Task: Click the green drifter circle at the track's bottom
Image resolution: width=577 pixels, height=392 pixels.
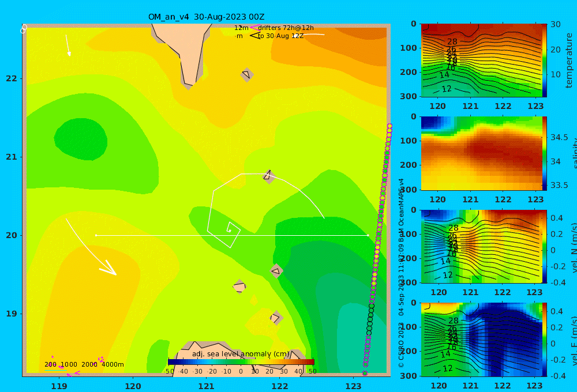Action: pos(365,373)
